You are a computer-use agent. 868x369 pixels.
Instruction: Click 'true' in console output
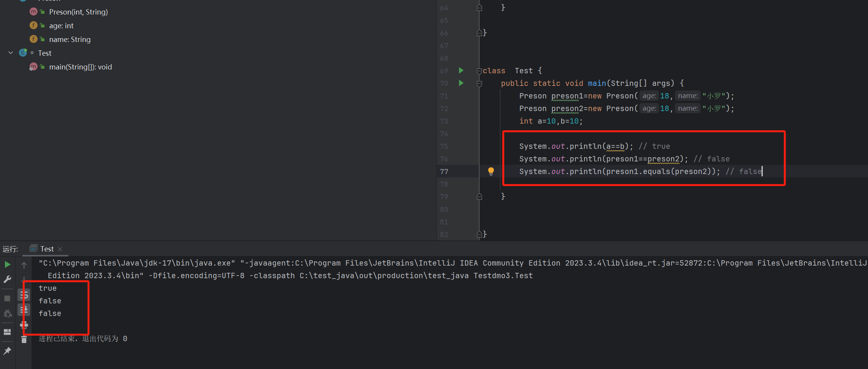[48, 288]
